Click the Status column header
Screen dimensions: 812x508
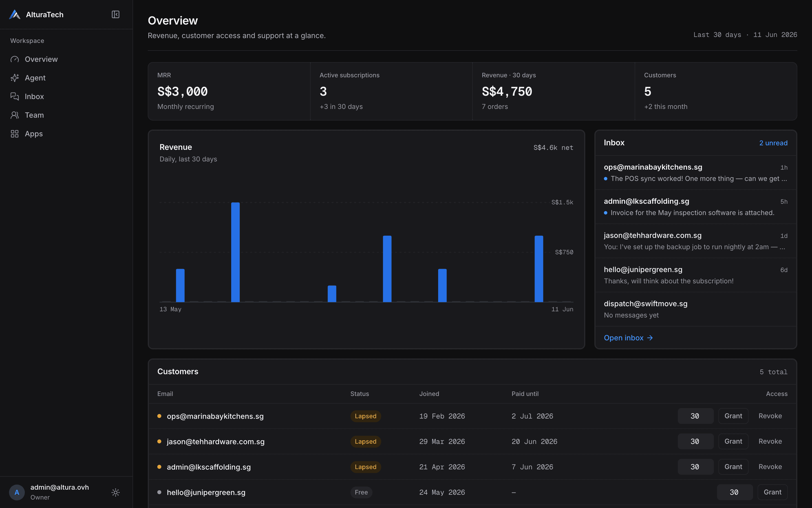click(359, 394)
